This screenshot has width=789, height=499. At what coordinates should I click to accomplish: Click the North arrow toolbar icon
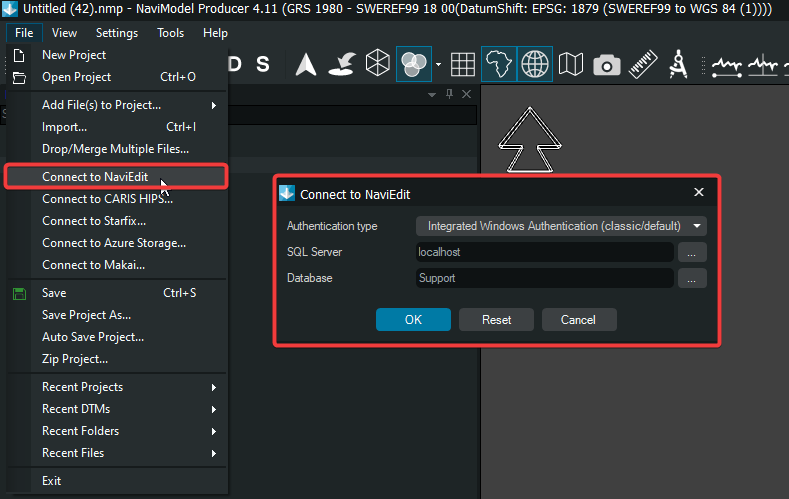pyautogui.click(x=306, y=64)
